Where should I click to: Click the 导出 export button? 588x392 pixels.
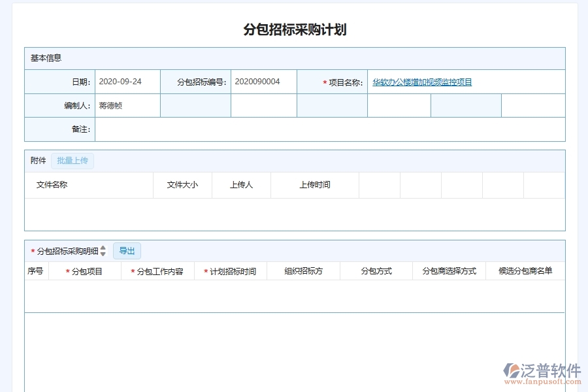[127, 250]
